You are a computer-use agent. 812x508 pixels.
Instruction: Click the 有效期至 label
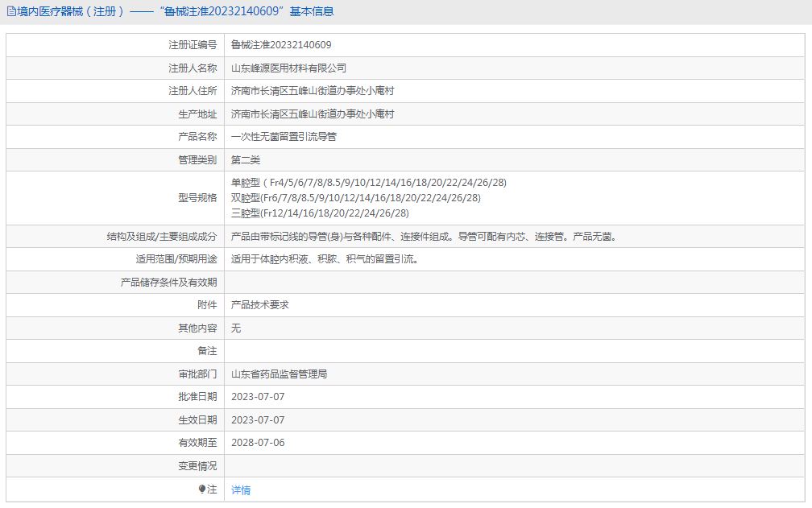pos(197,443)
